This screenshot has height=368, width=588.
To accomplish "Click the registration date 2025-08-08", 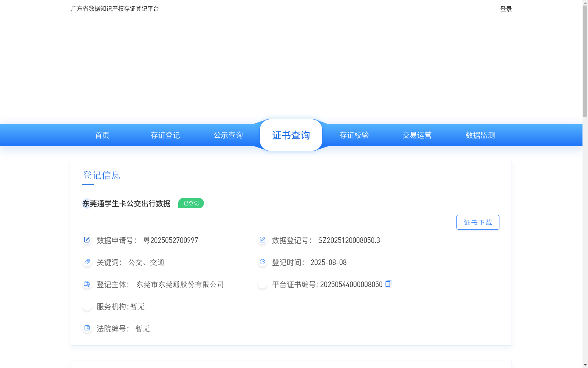I will [x=329, y=262].
